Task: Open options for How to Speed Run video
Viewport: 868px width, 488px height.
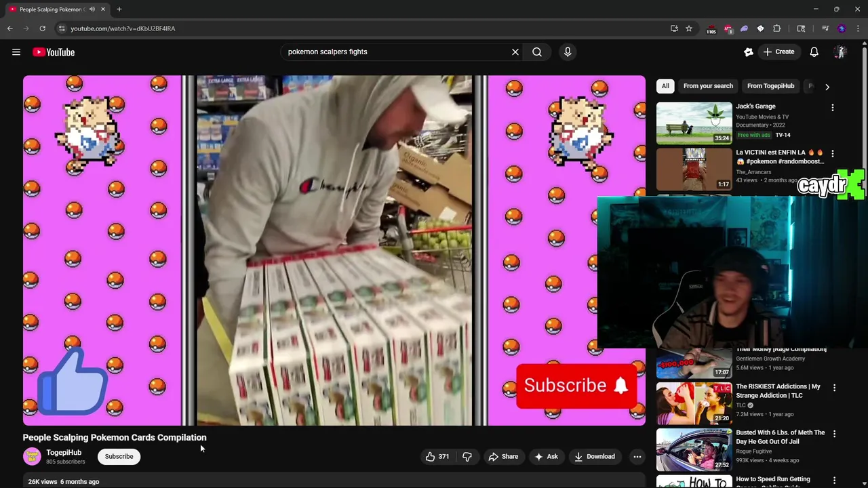Action: coord(834,481)
